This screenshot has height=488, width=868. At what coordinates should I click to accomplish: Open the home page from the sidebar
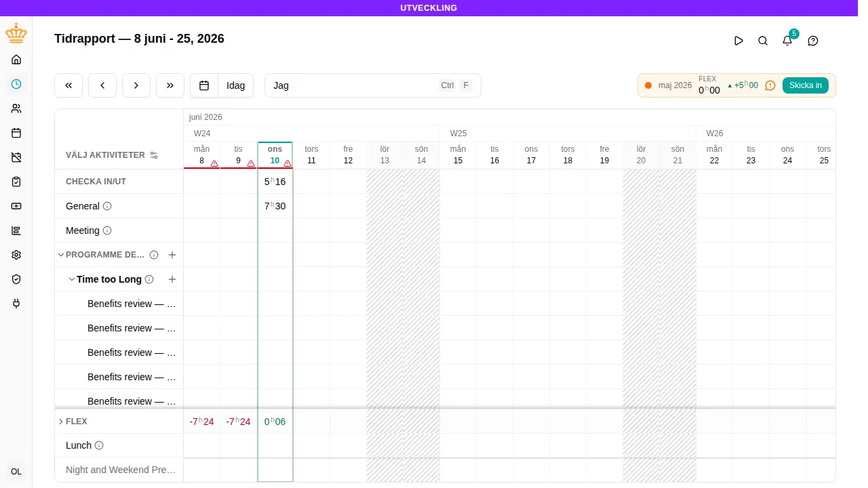point(16,60)
